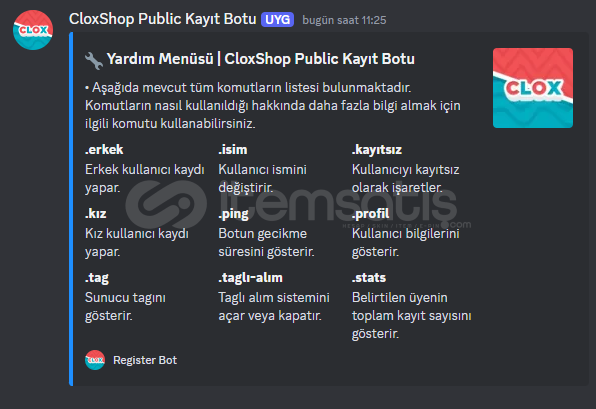The height and width of the screenshot is (409, 596).
Task: Click the UYG app badge
Action: pos(277,20)
